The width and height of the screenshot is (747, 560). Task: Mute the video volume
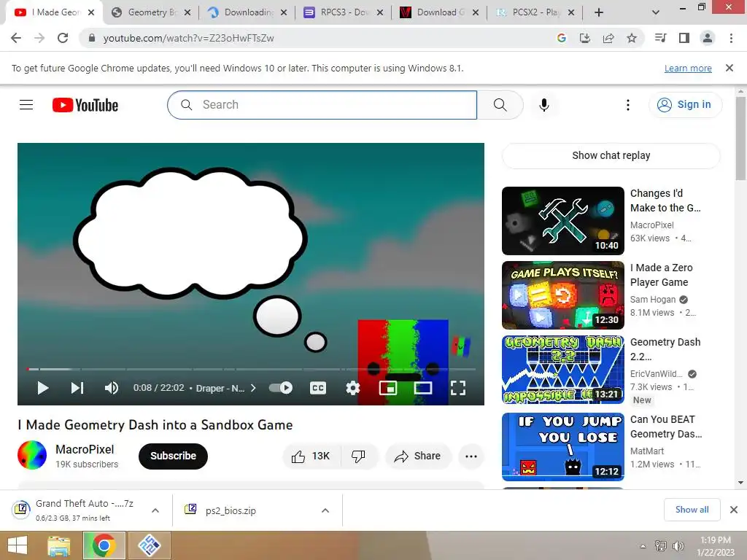tap(112, 388)
